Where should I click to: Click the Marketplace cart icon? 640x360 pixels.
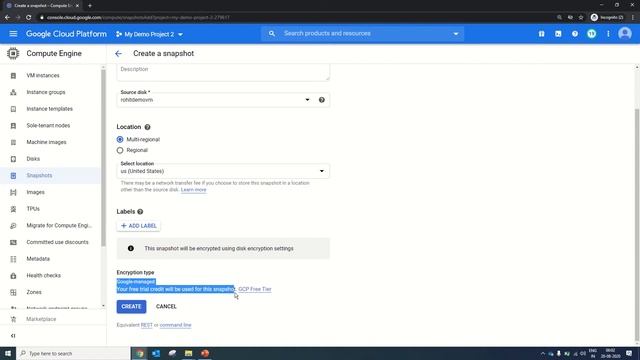(13, 319)
